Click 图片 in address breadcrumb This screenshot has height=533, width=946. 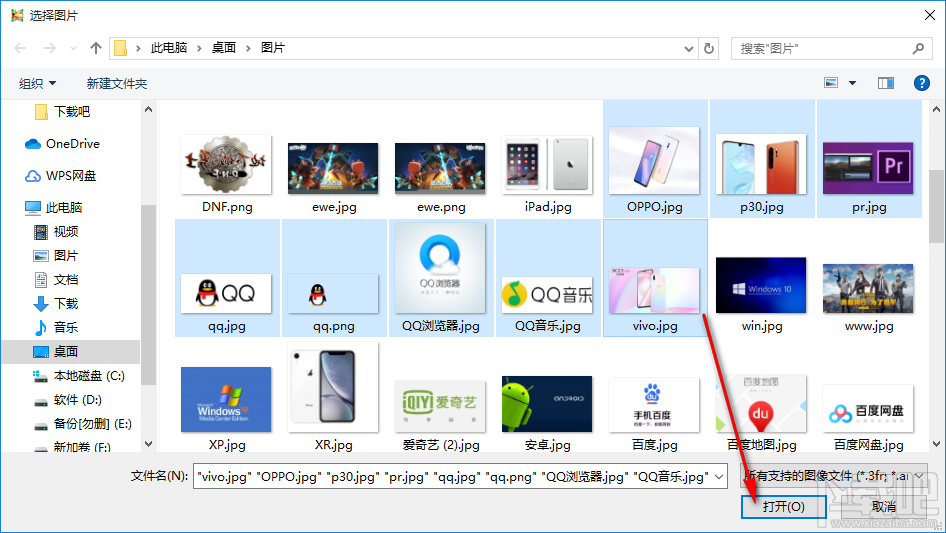pyautogui.click(x=272, y=48)
